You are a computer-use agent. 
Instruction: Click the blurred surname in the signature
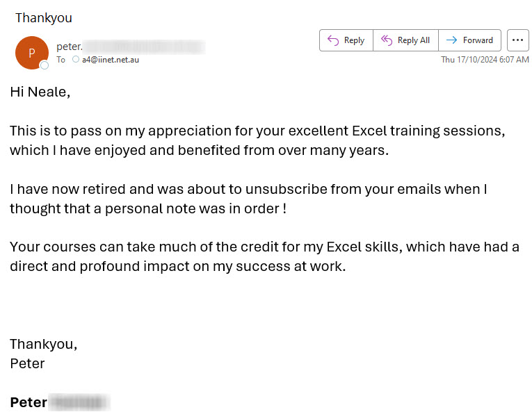80,402
